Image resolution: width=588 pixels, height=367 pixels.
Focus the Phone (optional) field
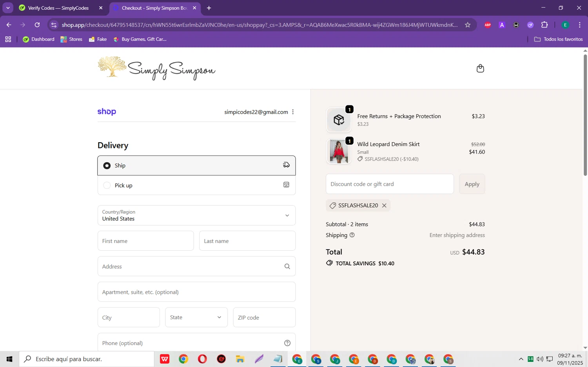pos(196,342)
